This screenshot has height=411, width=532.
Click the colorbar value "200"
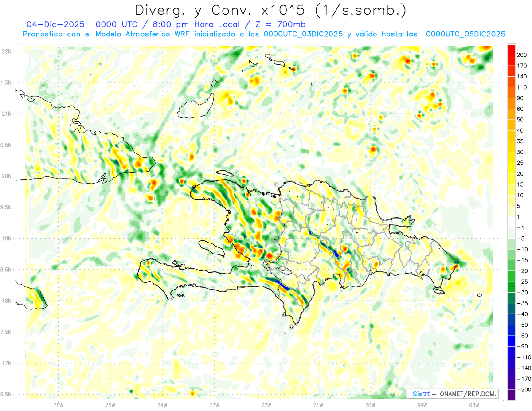pos(522,55)
